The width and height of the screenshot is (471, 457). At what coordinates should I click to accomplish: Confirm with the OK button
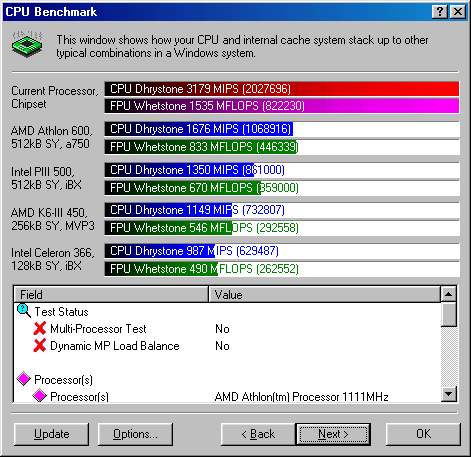click(423, 434)
